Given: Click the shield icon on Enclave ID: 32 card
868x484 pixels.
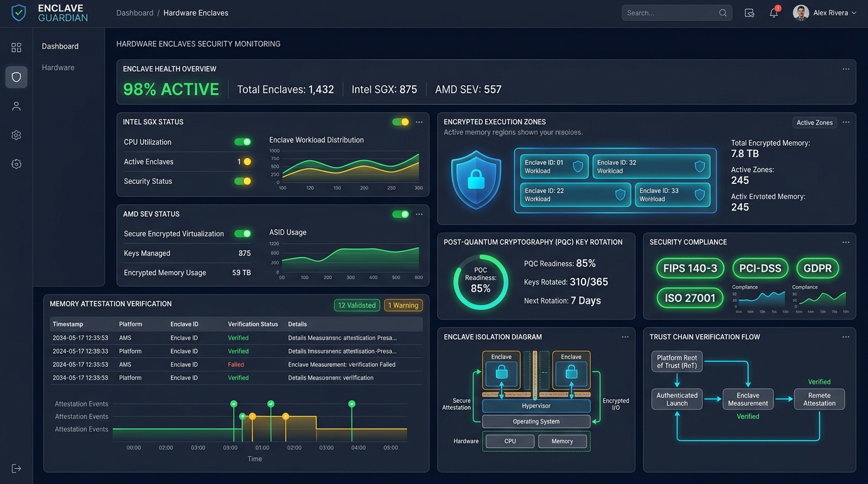Looking at the screenshot, I should tap(700, 166).
